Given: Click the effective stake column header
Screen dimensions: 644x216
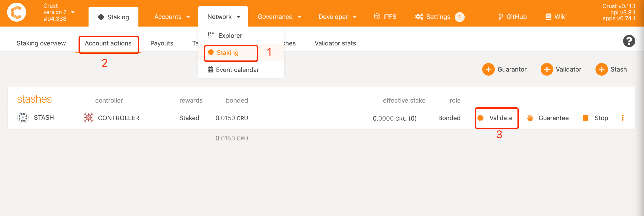Looking at the screenshot, I should pyautogui.click(x=404, y=100).
